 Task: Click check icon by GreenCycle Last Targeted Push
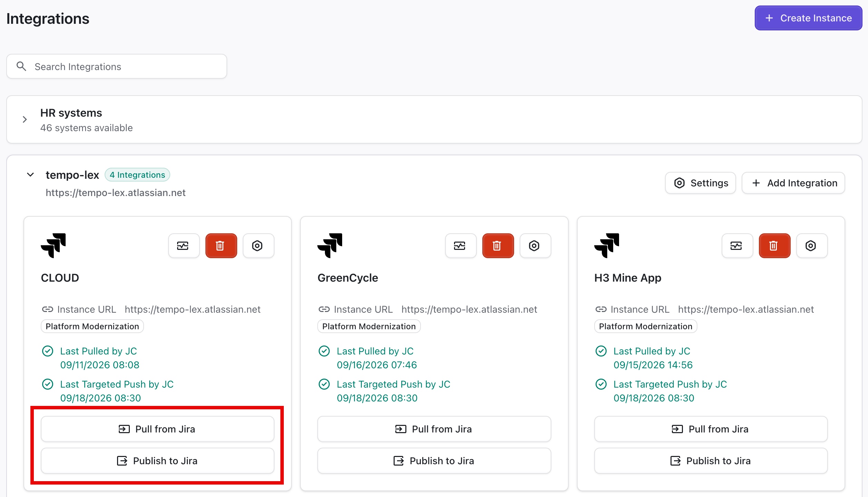324,384
